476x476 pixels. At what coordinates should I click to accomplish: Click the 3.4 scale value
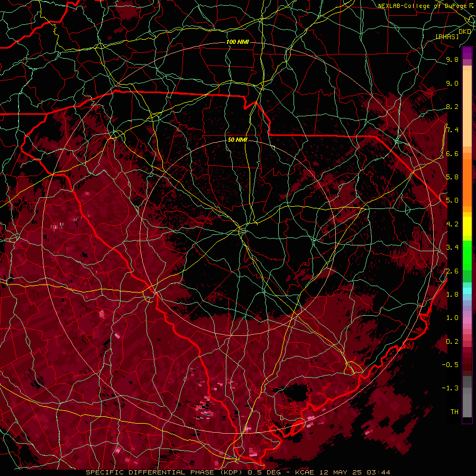click(452, 248)
